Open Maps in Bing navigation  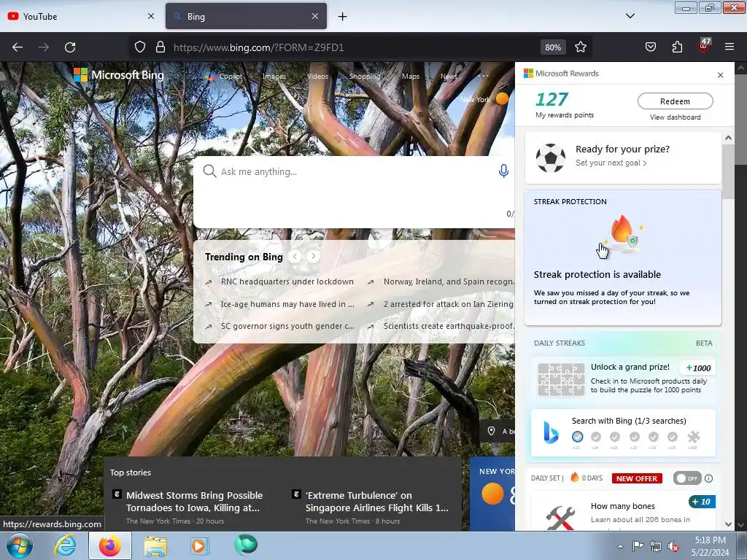pos(411,76)
